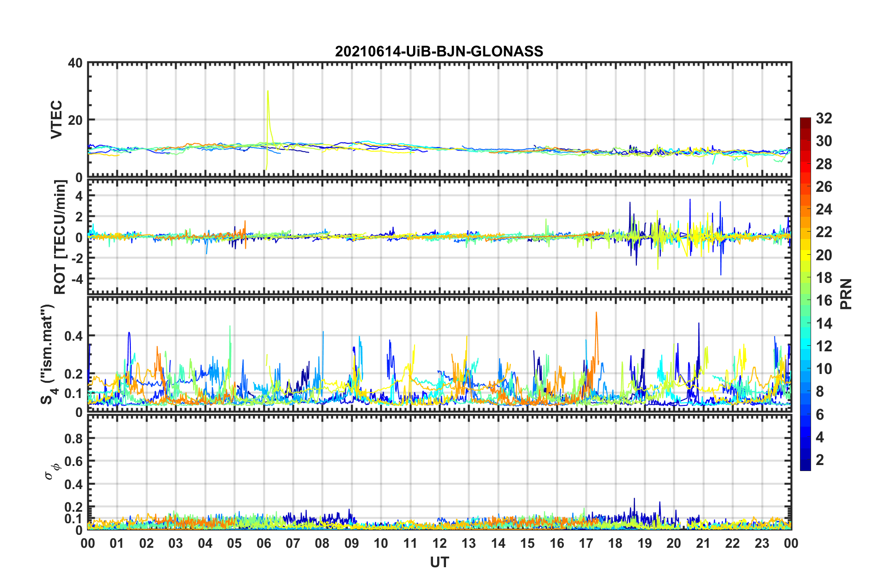Screen dimensions: 879x588
Task: Select hour label 12 on the UT axis
Action: (439, 543)
